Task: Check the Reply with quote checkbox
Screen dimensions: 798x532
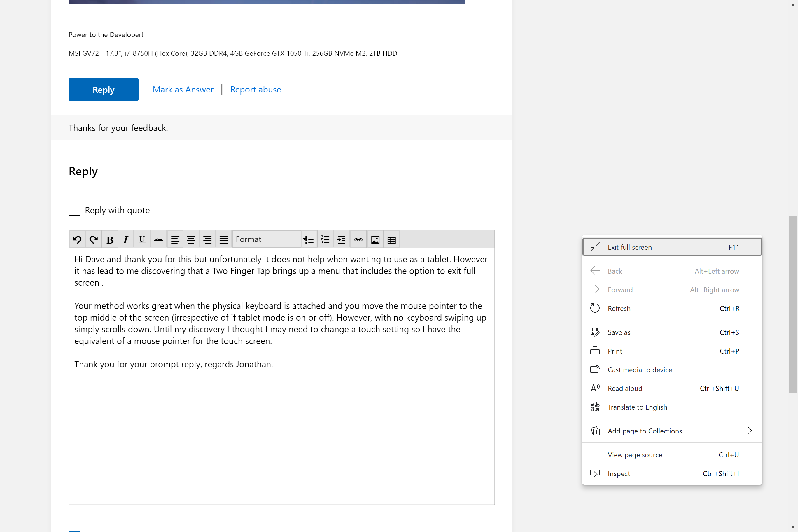Action: coord(74,210)
